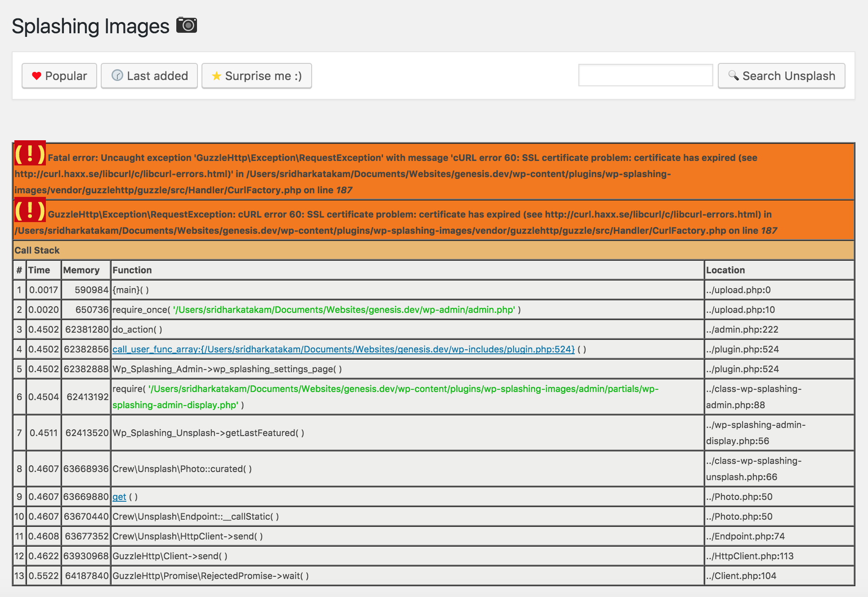Click the Popular button
Image resolution: width=868 pixels, height=597 pixels.
tap(59, 76)
